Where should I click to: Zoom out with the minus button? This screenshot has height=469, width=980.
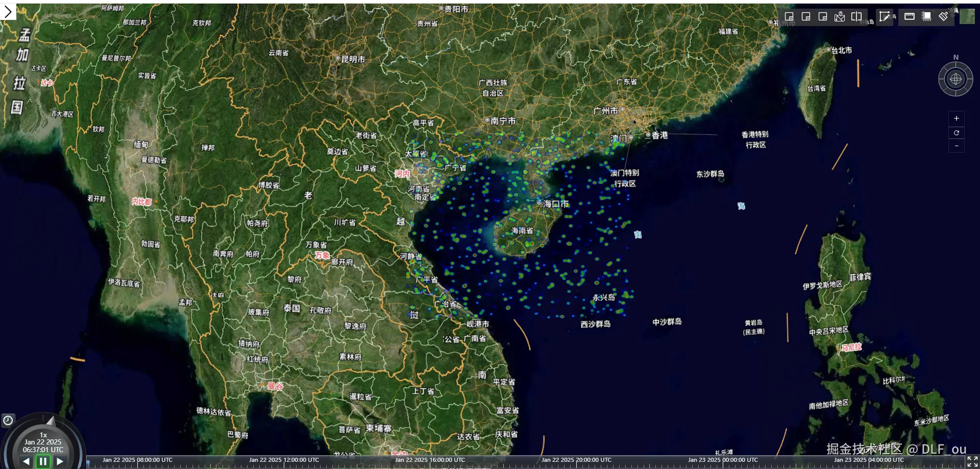click(x=957, y=146)
